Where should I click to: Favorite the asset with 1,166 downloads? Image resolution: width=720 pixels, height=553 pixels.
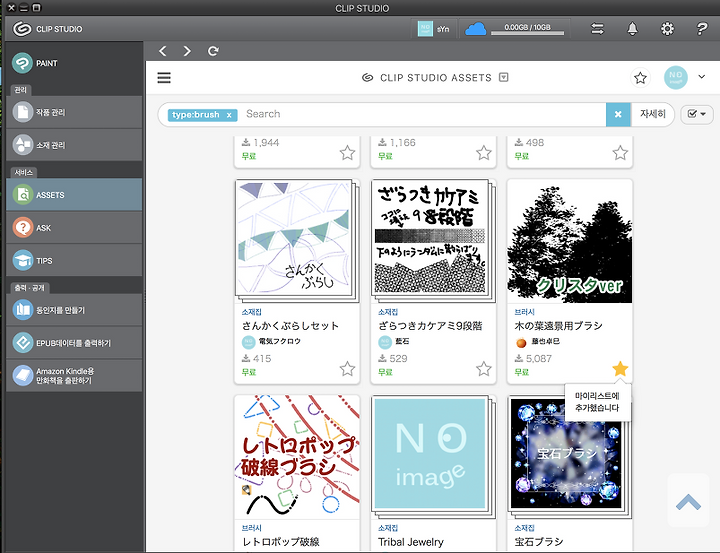tap(484, 152)
